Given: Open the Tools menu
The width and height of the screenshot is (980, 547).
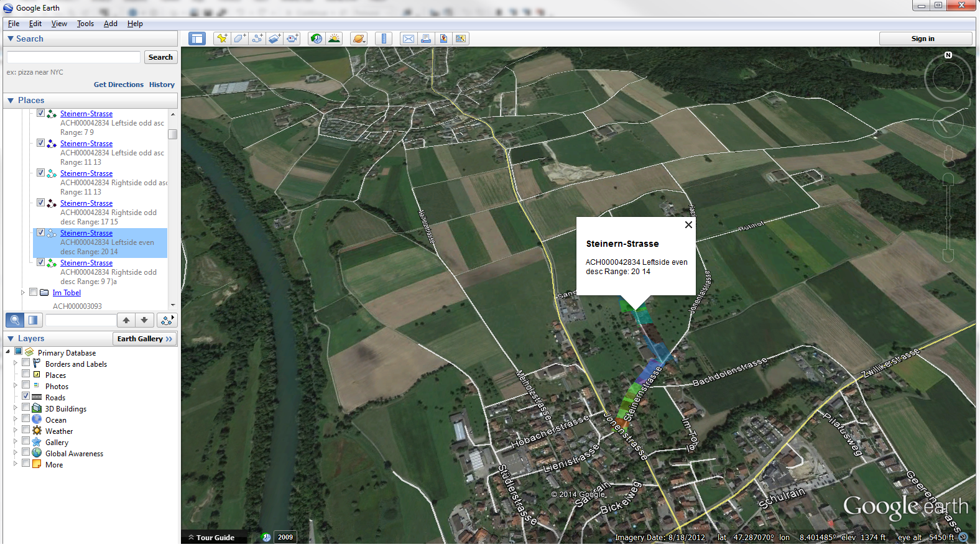Looking at the screenshot, I should coord(85,24).
